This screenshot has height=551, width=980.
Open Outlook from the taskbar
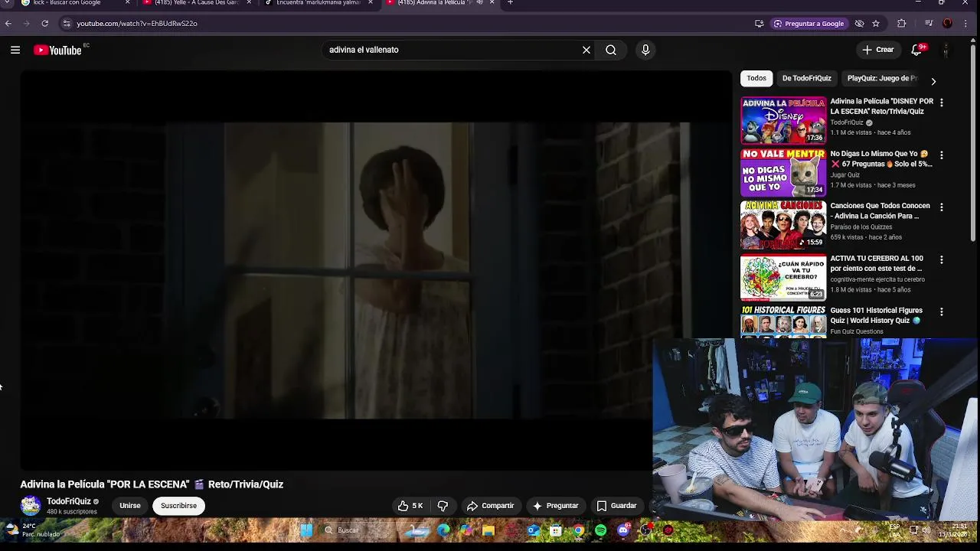click(534, 530)
